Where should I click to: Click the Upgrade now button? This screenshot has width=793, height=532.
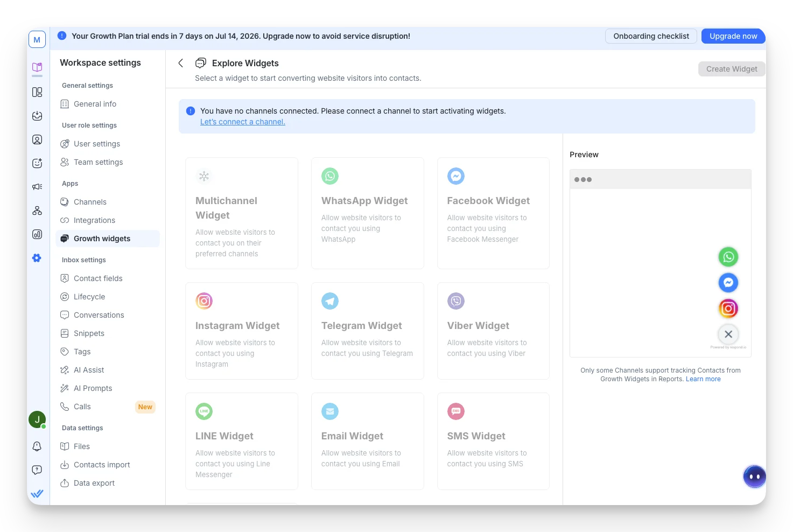pos(733,36)
